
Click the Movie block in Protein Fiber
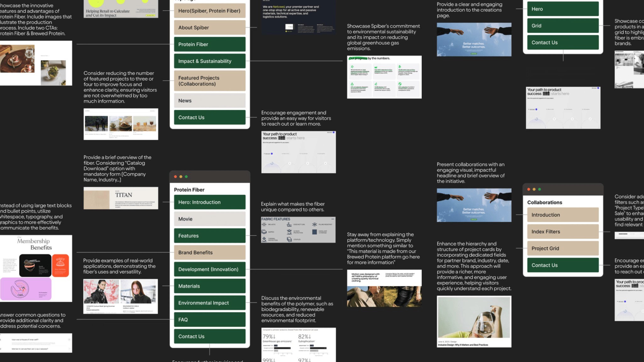pyautogui.click(x=209, y=219)
